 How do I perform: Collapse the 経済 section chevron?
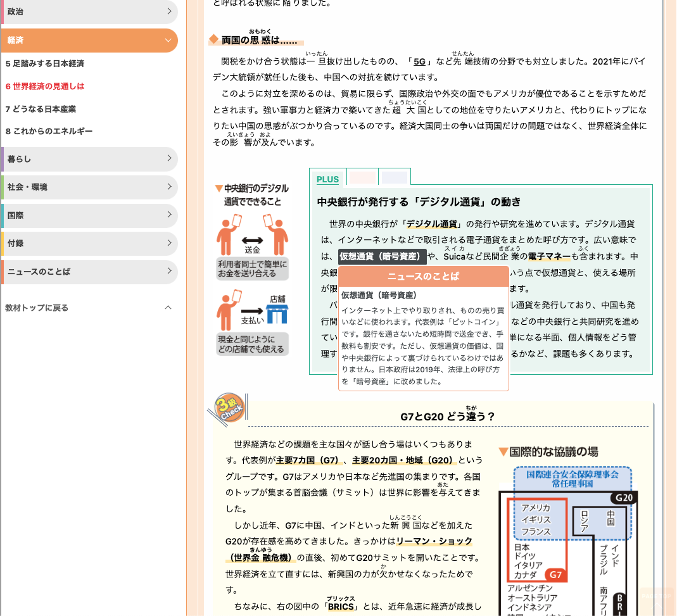(168, 40)
